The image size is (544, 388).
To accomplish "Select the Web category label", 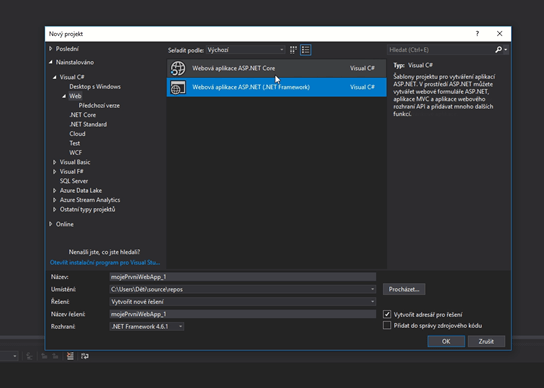I will 75,96.
